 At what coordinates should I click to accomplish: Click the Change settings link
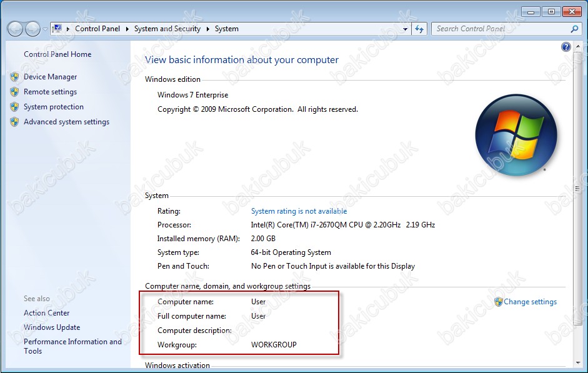point(531,302)
